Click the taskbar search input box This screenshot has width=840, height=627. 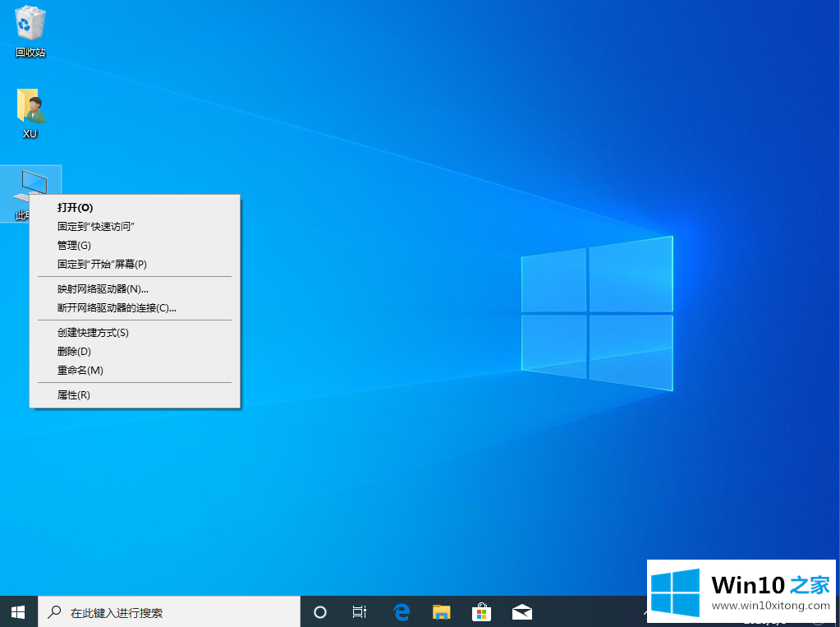click(x=171, y=612)
